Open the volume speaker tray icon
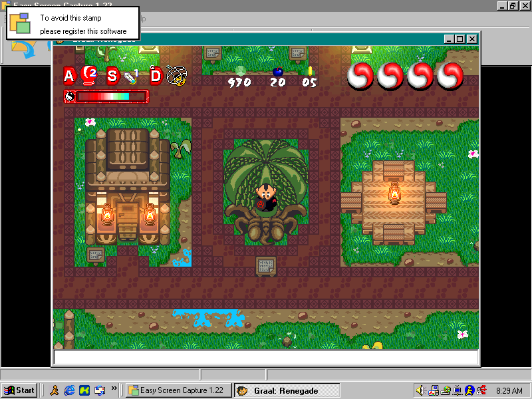532x399 pixels. coord(421,390)
